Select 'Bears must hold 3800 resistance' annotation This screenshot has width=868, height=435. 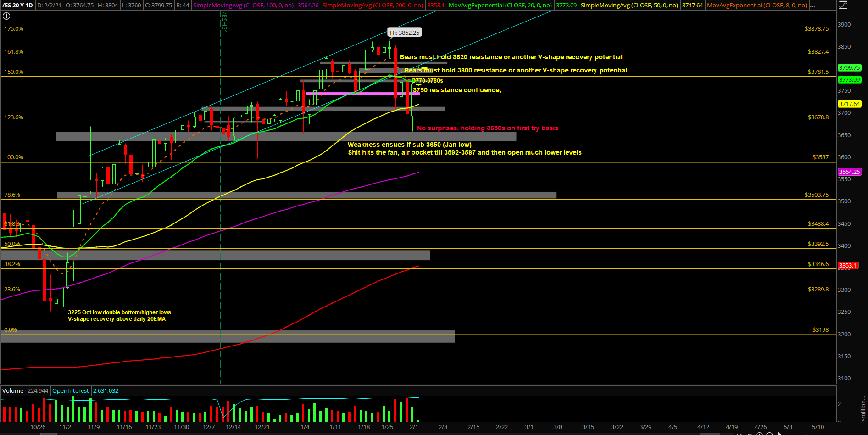pos(516,71)
